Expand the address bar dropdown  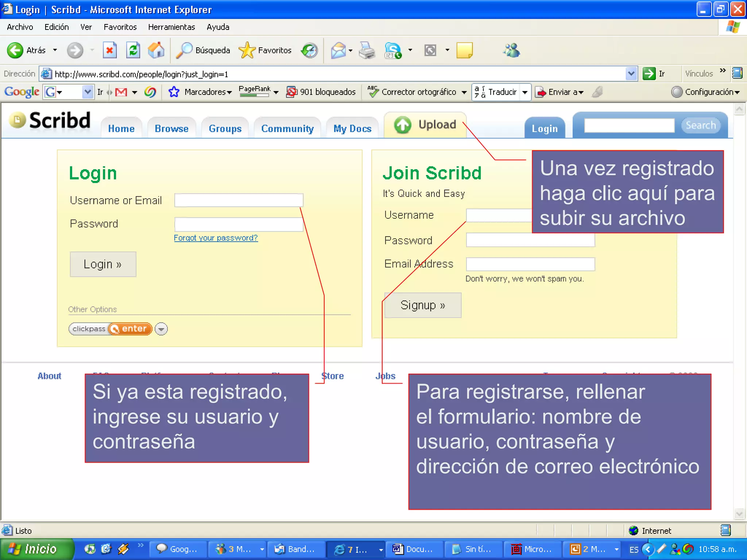tap(631, 74)
